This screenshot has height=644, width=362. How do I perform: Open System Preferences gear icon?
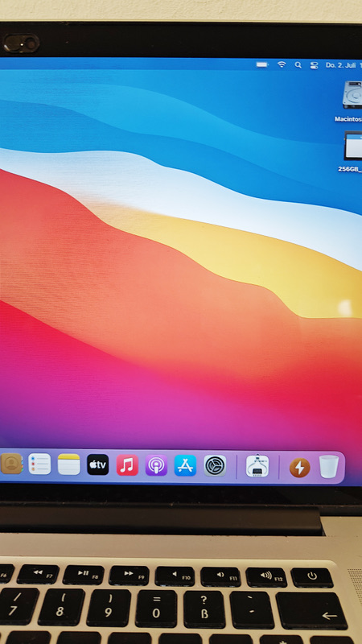tap(215, 466)
